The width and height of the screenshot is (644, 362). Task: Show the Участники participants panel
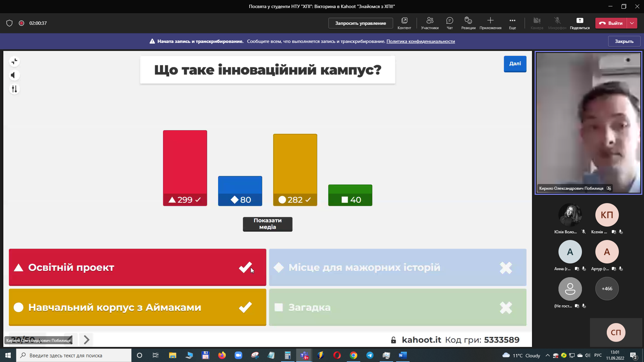pos(430,23)
